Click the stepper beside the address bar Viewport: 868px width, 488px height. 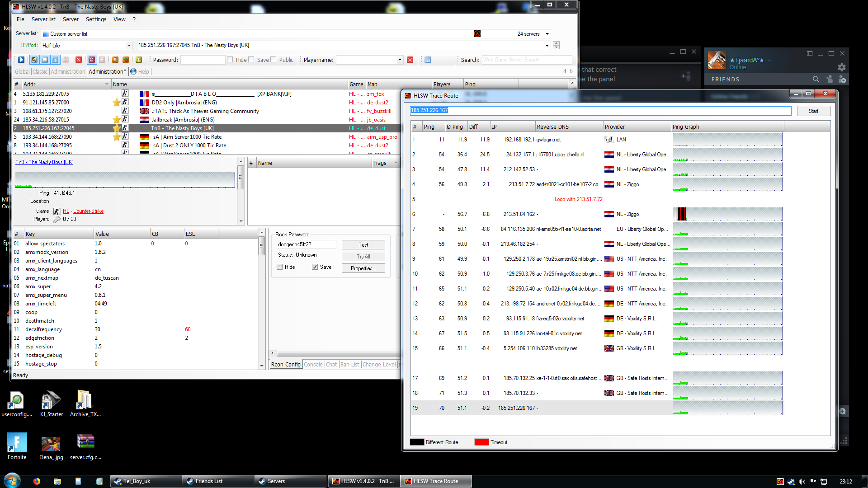point(556,45)
